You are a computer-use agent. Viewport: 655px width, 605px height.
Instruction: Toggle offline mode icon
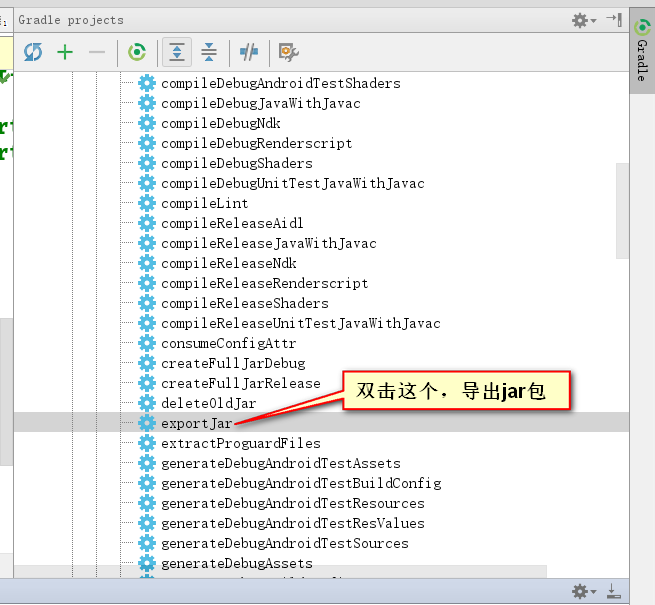[x=249, y=52]
